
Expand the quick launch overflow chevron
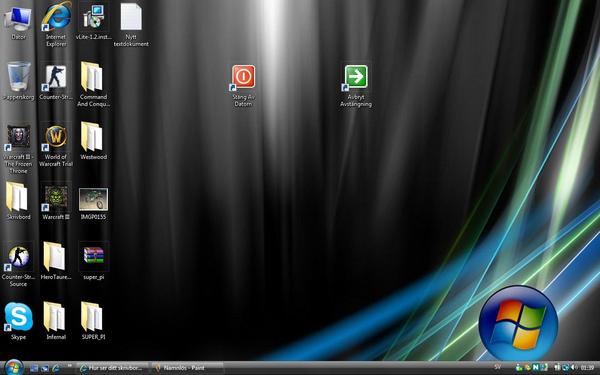pyautogui.click(x=70, y=366)
